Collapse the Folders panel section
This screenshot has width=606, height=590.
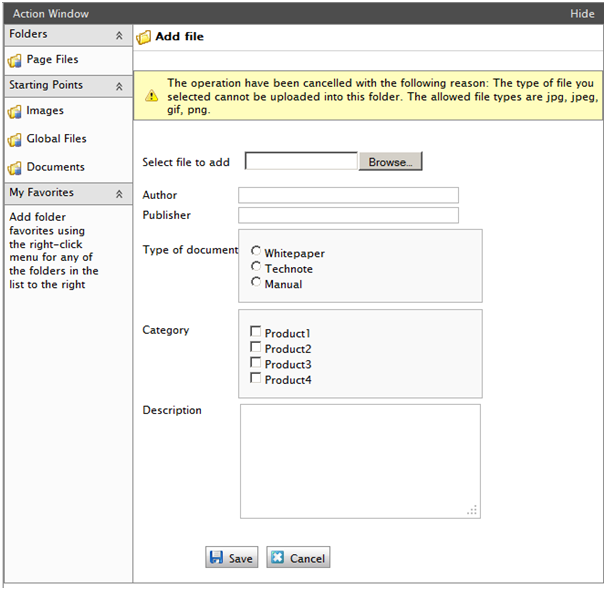(x=119, y=35)
